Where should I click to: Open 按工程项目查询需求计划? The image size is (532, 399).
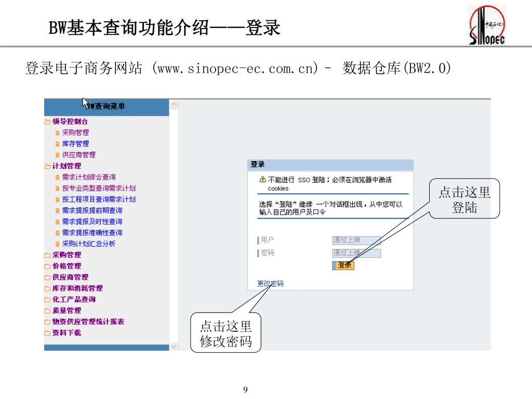99,199
